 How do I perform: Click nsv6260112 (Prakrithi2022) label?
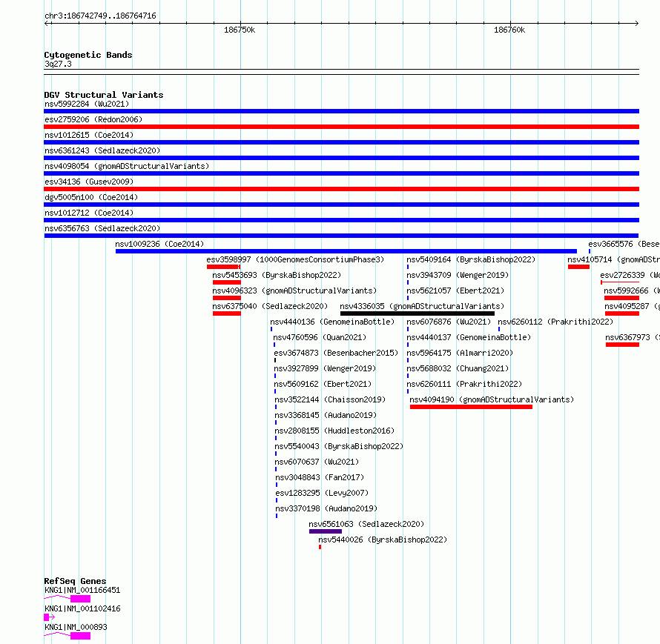coord(555,322)
